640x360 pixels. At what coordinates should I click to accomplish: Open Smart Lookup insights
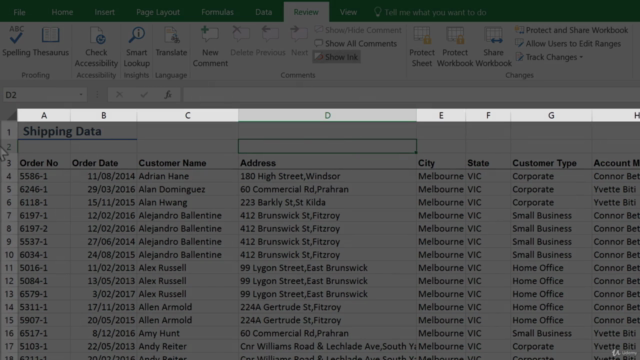[136, 46]
